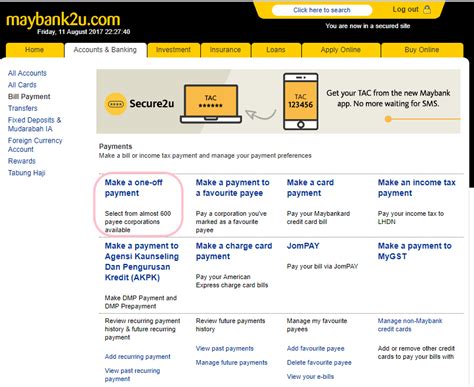
Task: Open Transfers in sidebar
Action: 23,108
